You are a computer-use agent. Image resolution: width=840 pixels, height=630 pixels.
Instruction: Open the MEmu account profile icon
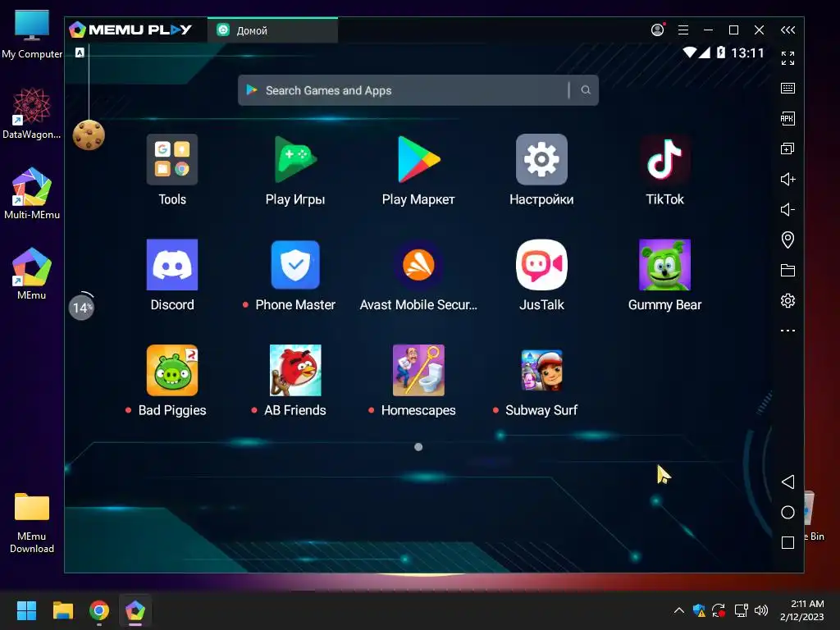pos(658,30)
